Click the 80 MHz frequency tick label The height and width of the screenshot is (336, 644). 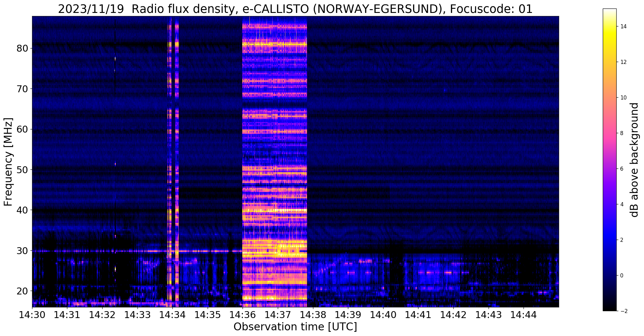[x=22, y=48]
